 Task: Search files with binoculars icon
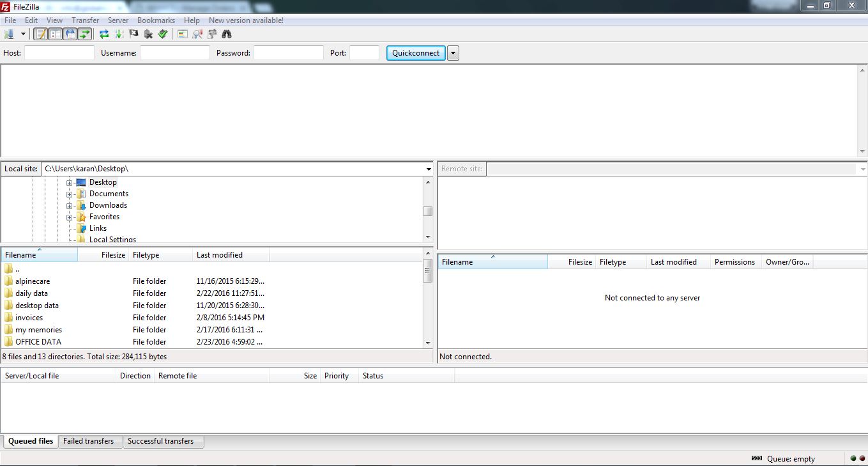coord(227,34)
